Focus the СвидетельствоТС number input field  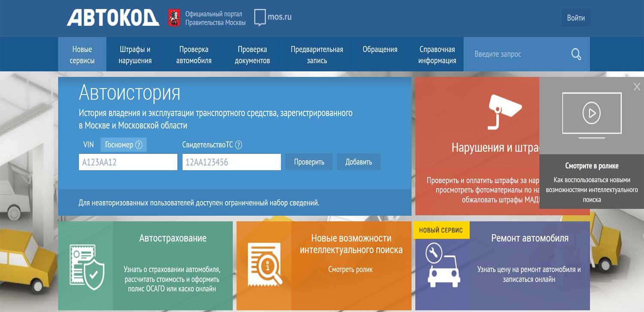(231, 162)
